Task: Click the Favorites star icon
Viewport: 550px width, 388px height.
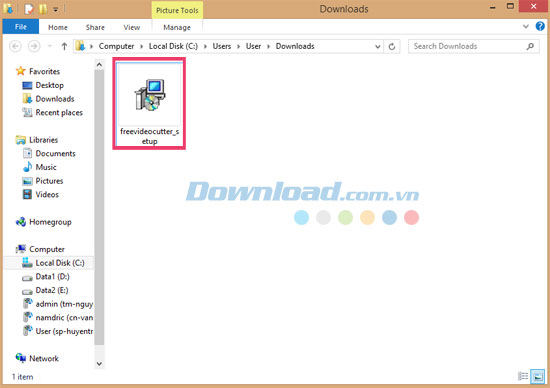Action: pyautogui.click(x=21, y=71)
